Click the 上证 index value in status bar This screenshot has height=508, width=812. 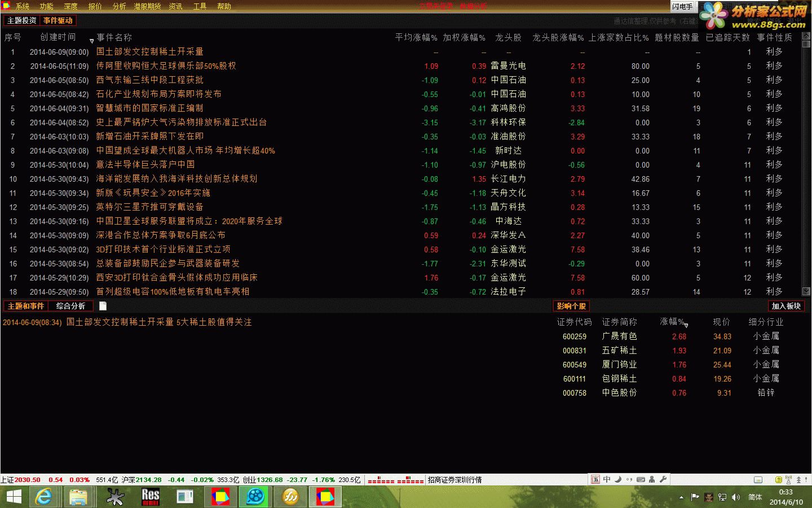click(28, 480)
